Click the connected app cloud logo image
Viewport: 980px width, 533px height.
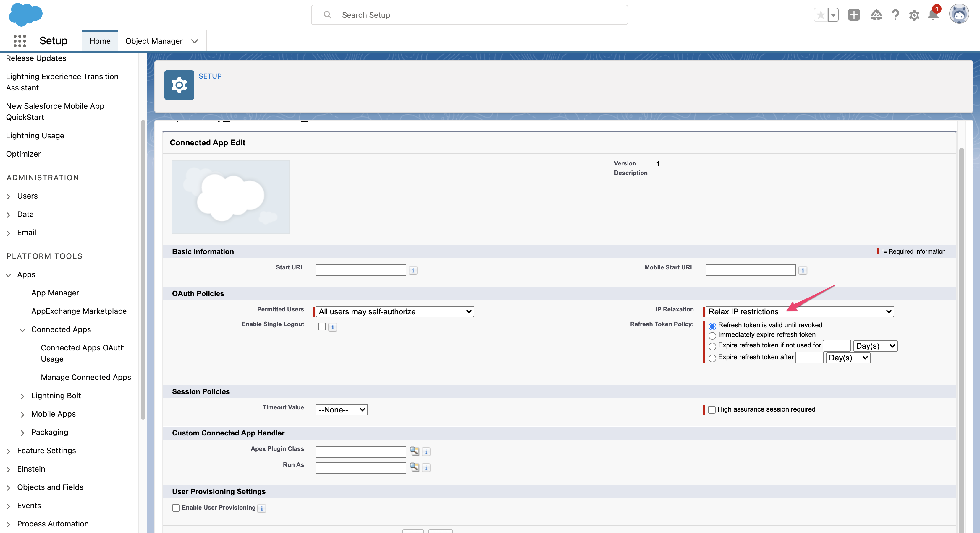231,197
